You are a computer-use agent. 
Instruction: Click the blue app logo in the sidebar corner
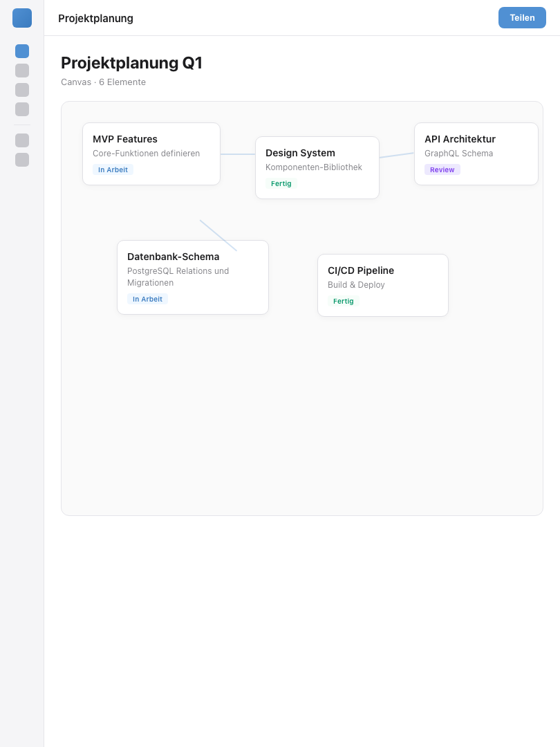click(x=21, y=18)
